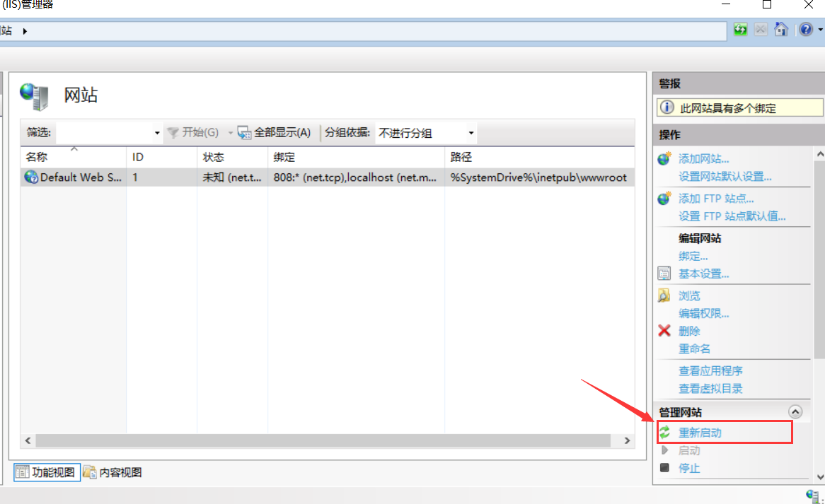Click the 全部显示(A) button text

[282, 132]
